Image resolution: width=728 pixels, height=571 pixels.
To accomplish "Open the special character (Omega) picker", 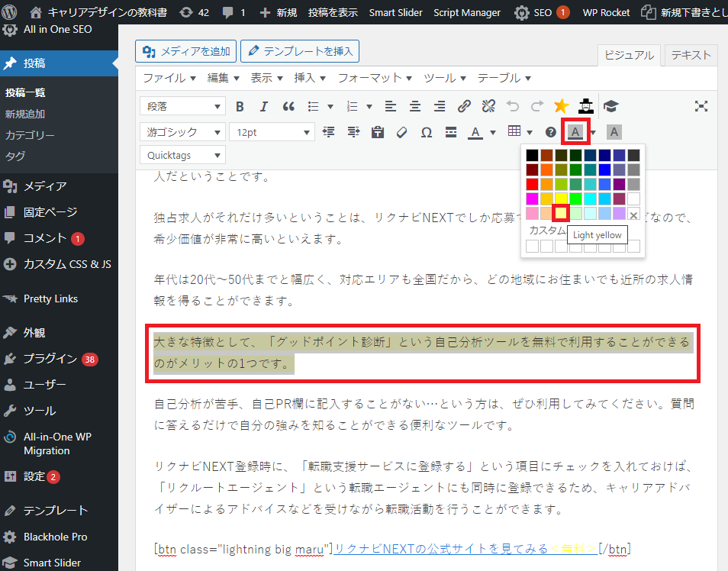I will coord(427,132).
